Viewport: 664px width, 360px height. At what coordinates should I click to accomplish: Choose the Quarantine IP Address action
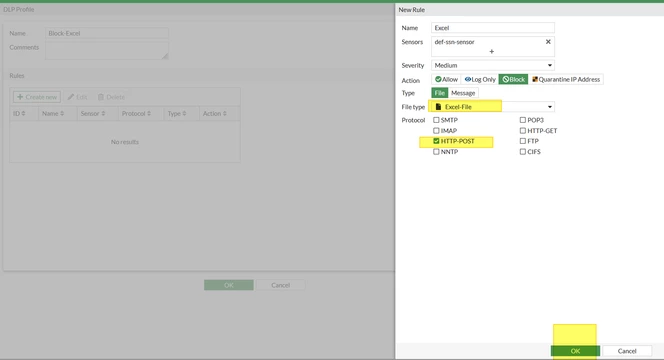pyautogui.click(x=566, y=79)
